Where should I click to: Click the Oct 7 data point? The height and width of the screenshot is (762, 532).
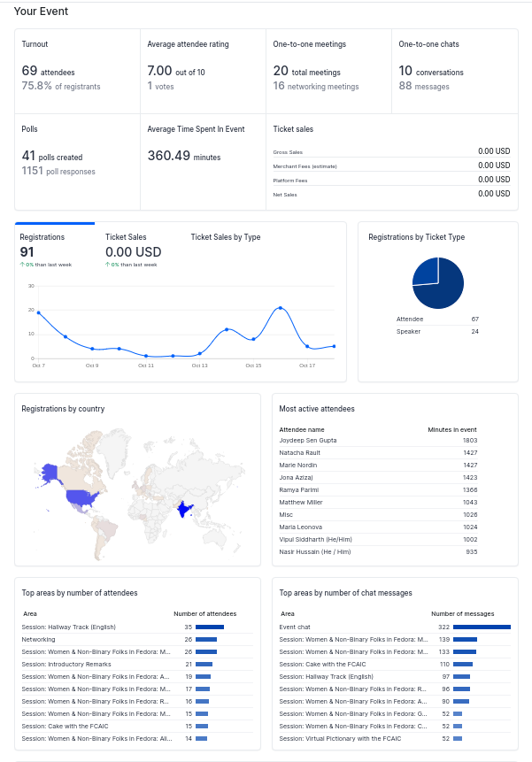[38, 312]
